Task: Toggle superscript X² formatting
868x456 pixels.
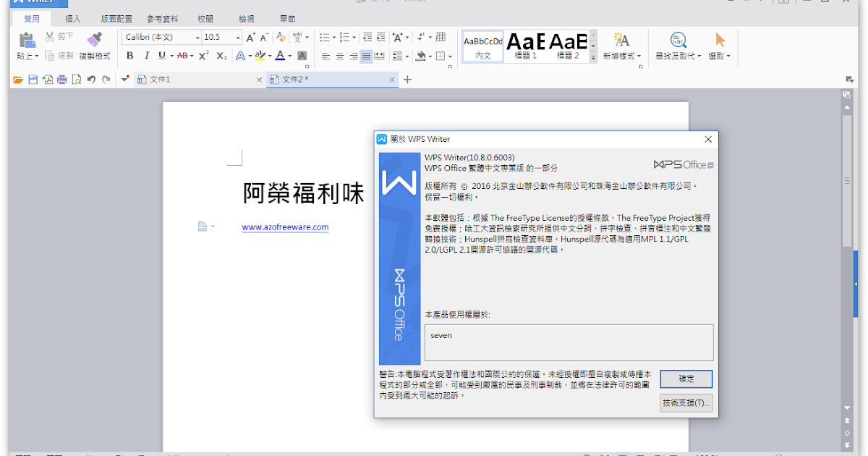Action: (204, 56)
